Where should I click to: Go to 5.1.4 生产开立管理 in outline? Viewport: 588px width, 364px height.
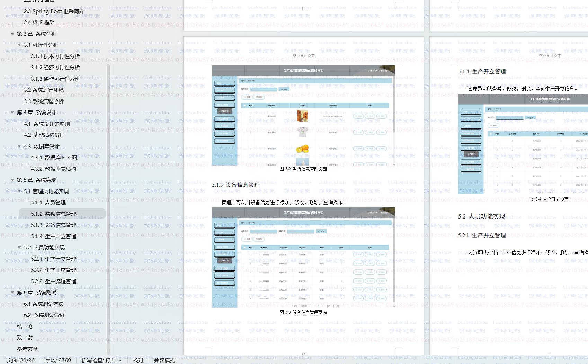pos(53,236)
